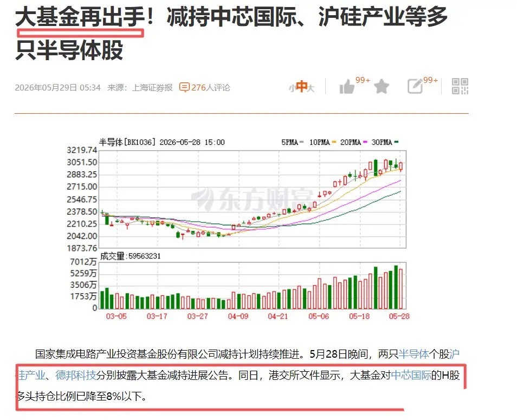Show the QR code icon
The height and width of the screenshot is (420, 517).
[x=460, y=86]
